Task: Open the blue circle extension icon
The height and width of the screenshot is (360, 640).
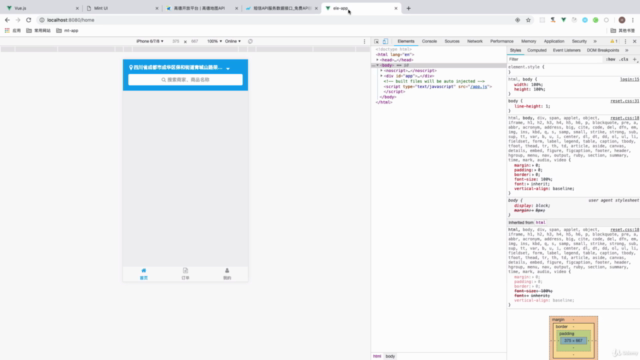Action: click(585, 20)
